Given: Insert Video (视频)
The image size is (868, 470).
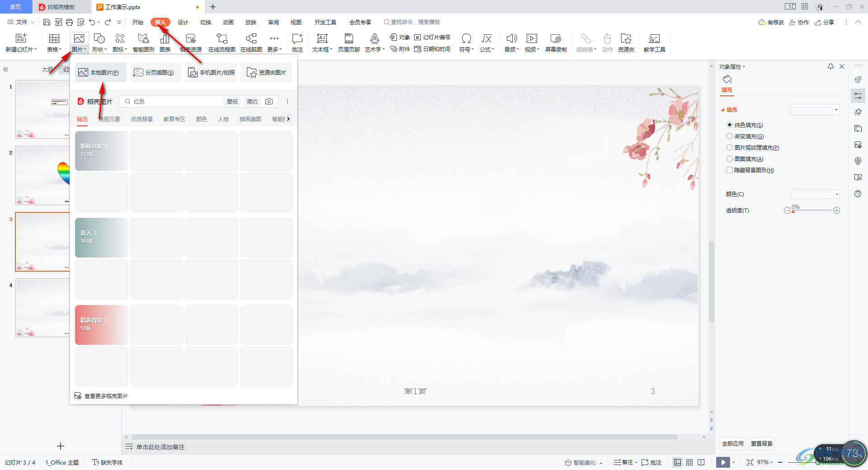Looking at the screenshot, I should coord(532,43).
